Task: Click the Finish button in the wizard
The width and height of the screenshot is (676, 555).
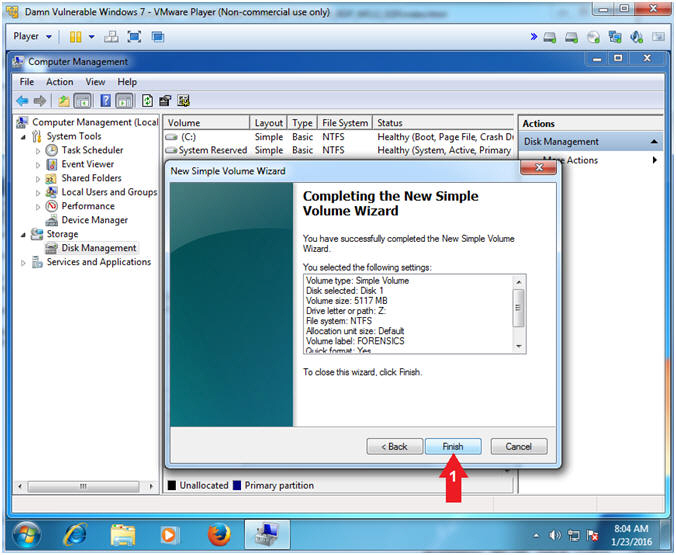Action: click(x=453, y=446)
